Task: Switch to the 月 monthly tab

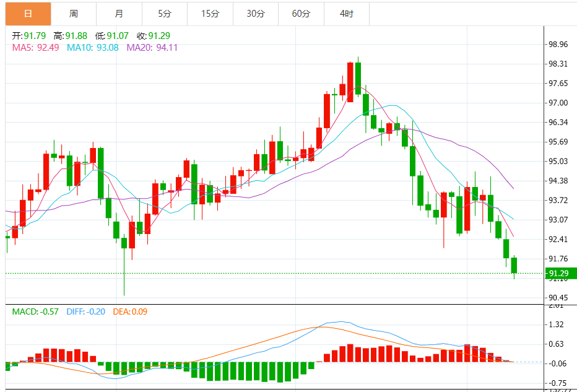Action: click(x=119, y=14)
